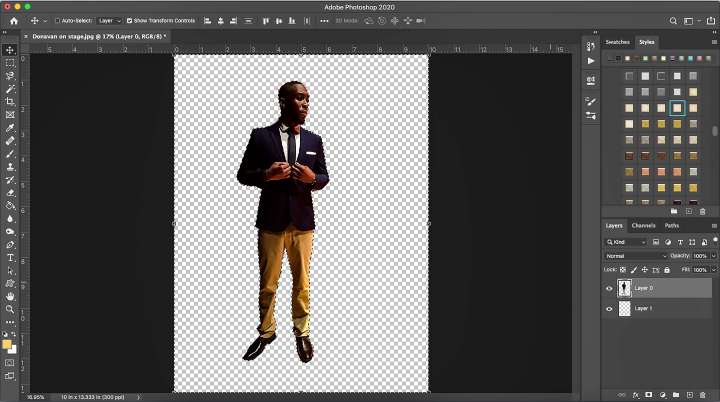The image size is (720, 402).
Task: Expand the Opacity value dropdown
Action: pos(713,256)
